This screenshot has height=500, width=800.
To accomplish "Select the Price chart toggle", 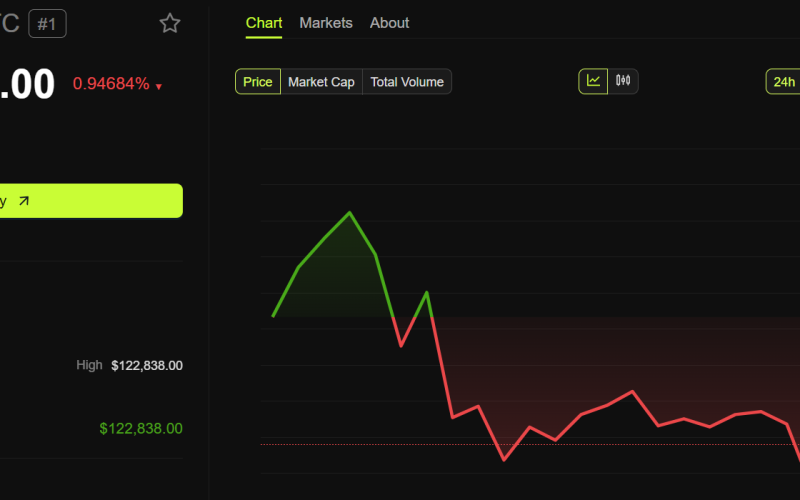I will pos(257,82).
